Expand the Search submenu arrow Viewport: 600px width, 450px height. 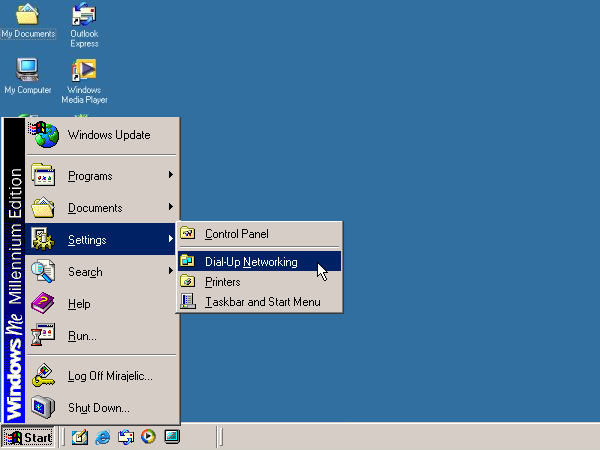(x=171, y=271)
